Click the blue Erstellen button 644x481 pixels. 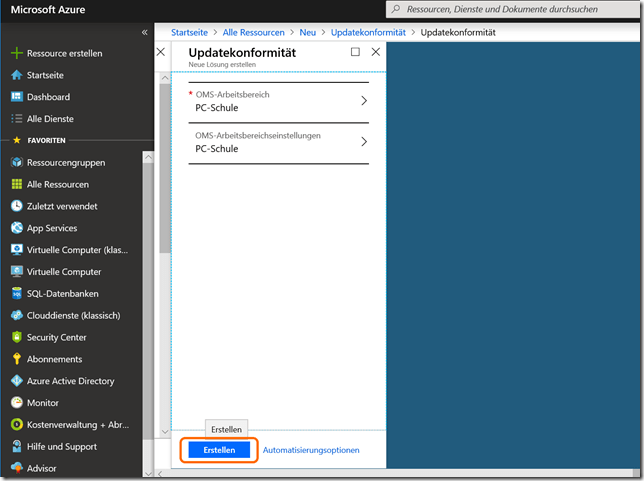click(x=219, y=450)
